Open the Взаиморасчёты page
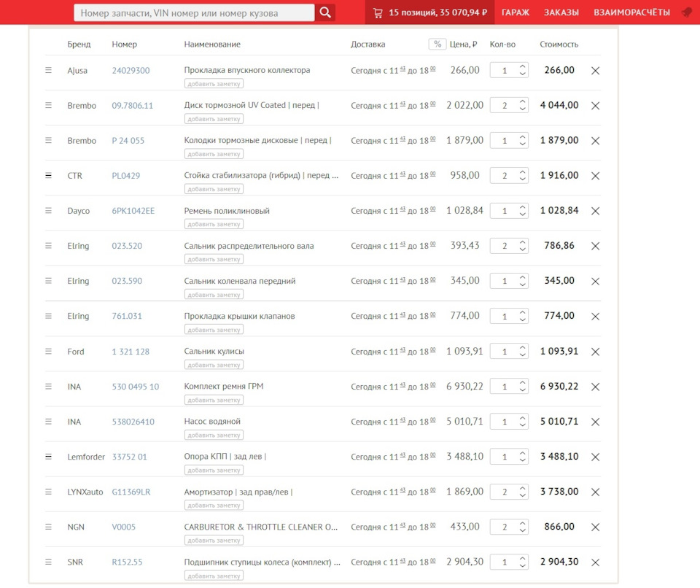The image size is (700, 588). (631, 12)
